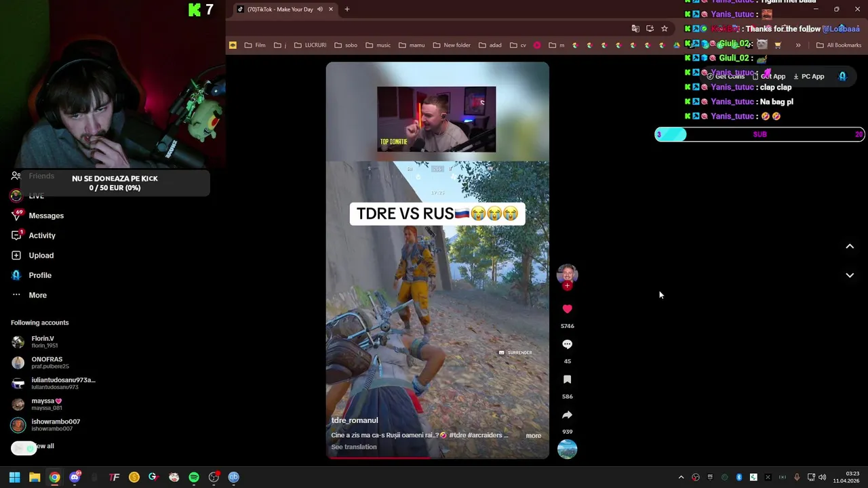This screenshot has height=488, width=868.
Task: Open the spinning sound disc thumbnail
Action: click(567, 449)
